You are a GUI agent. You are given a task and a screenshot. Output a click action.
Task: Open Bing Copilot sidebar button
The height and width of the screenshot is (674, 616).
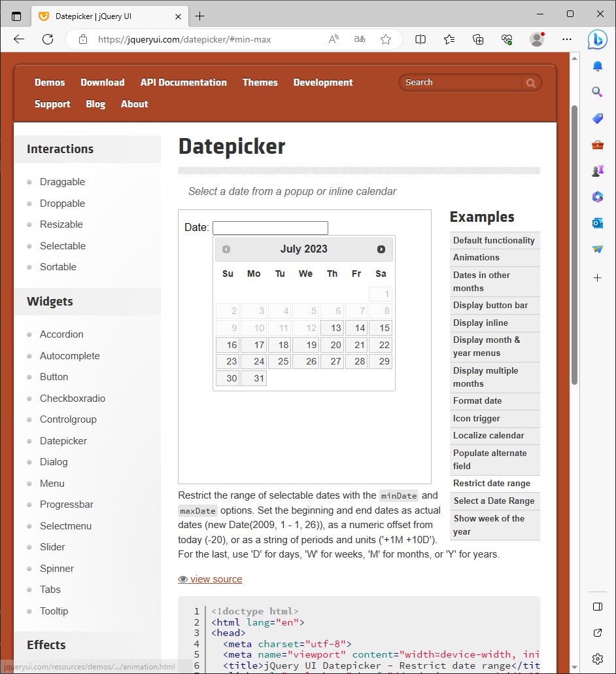598,39
